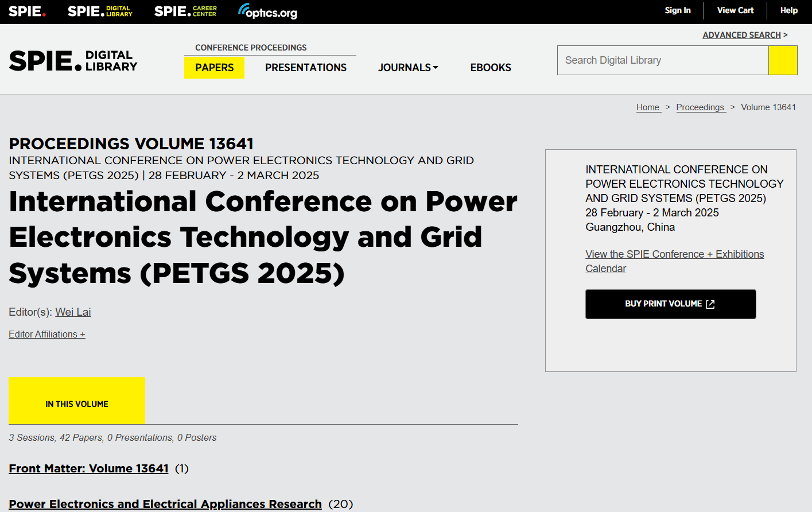This screenshot has height=512, width=812.
Task: Visit the optics.org logo link
Action: click(268, 11)
